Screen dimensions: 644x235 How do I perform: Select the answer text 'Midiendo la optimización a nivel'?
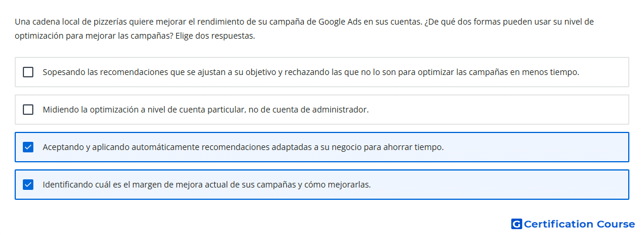pos(205,110)
